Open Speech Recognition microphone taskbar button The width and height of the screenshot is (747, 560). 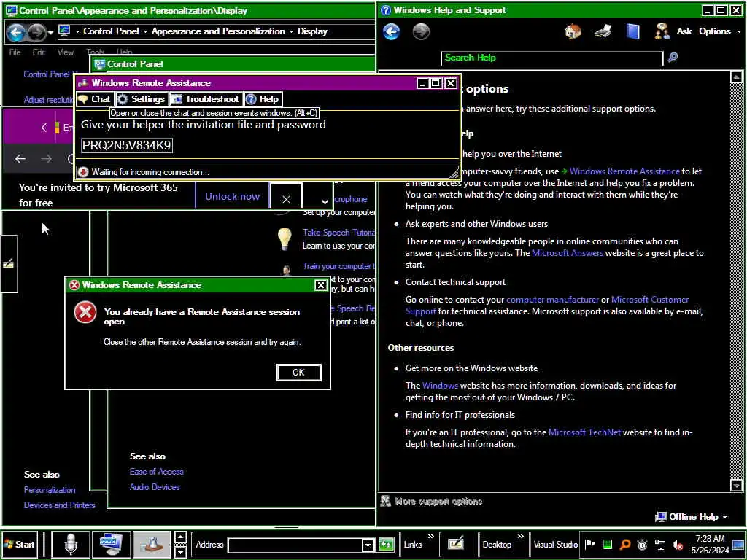point(71,544)
